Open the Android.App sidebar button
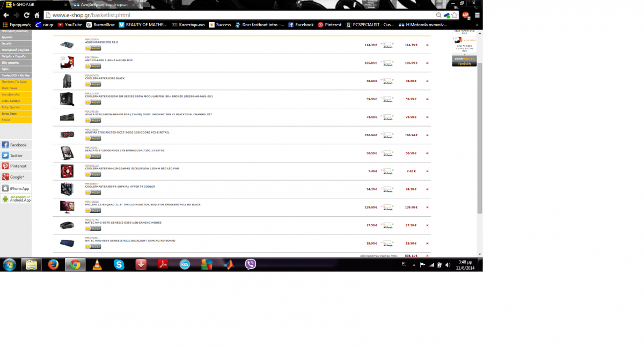Screen dimensions: 644x348 tap(16, 199)
